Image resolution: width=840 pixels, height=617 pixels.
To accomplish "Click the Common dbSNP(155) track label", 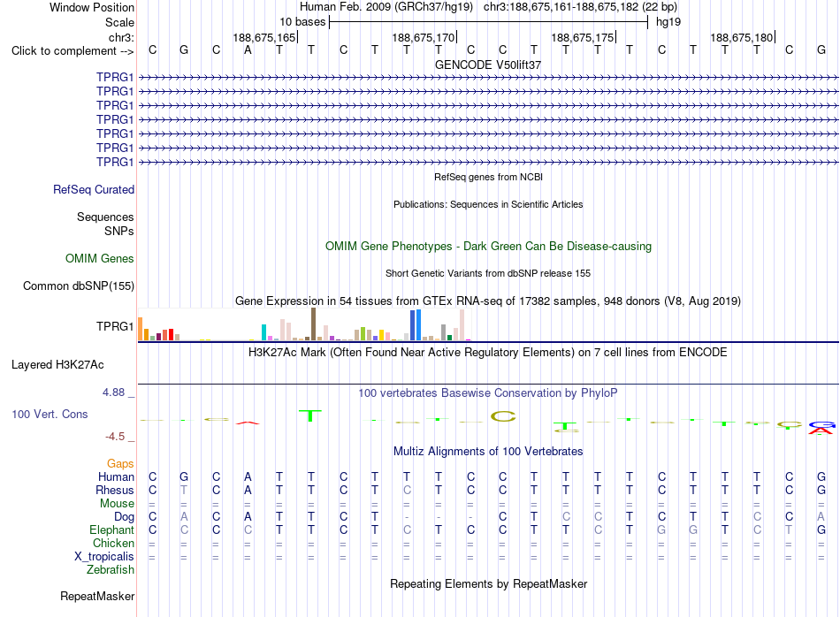I will point(79,286).
